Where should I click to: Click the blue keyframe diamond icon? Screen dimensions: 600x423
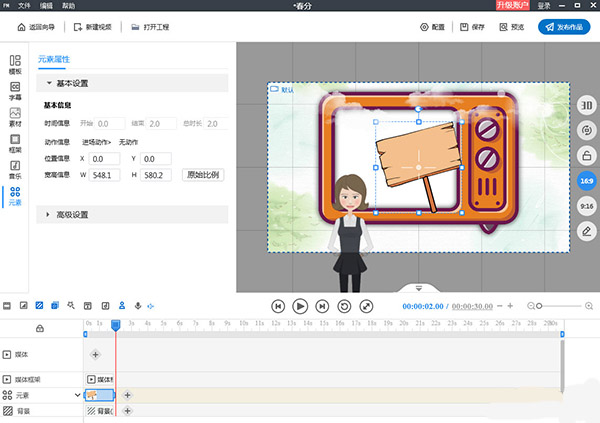[x=150, y=306]
